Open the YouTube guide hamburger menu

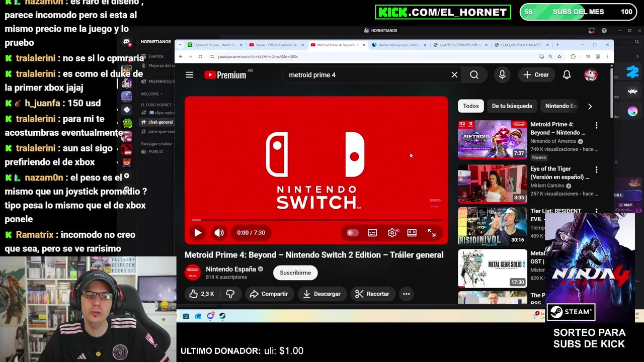(x=189, y=75)
